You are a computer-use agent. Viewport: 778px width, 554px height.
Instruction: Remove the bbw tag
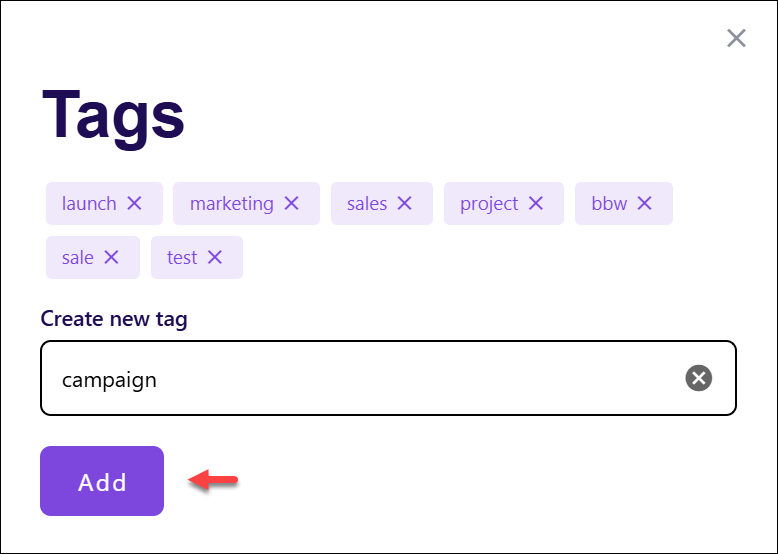pos(645,203)
